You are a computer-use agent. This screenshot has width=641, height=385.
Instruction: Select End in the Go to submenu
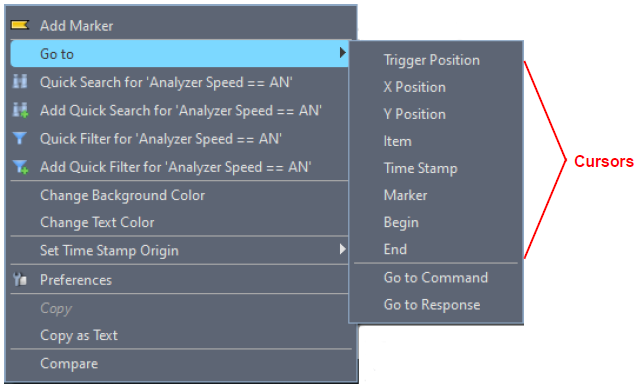pyautogui.click(x=395, y=249)
